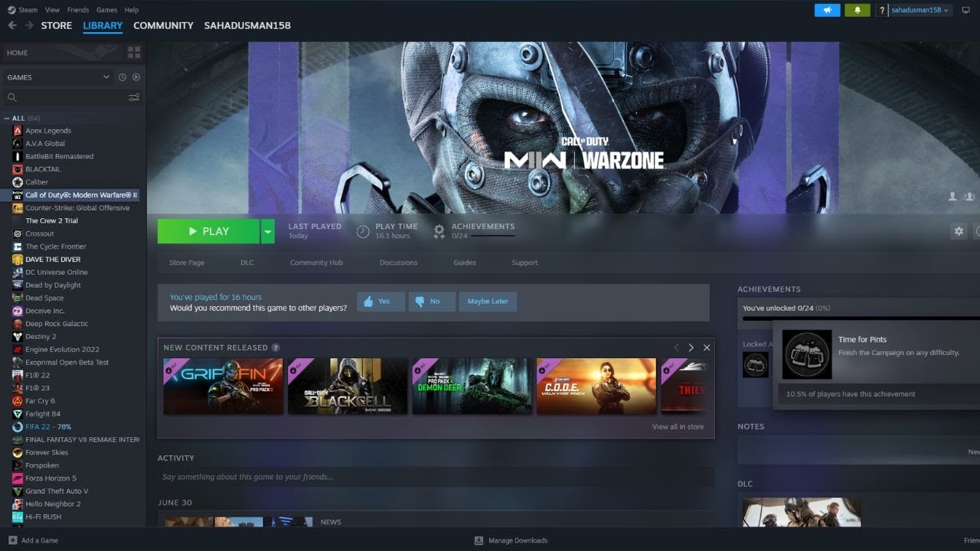The width and height of the screenshot is (980, 551).
Task: Open the SAHADUSMAN158 profile tab
Action: (x=247, y=25)
